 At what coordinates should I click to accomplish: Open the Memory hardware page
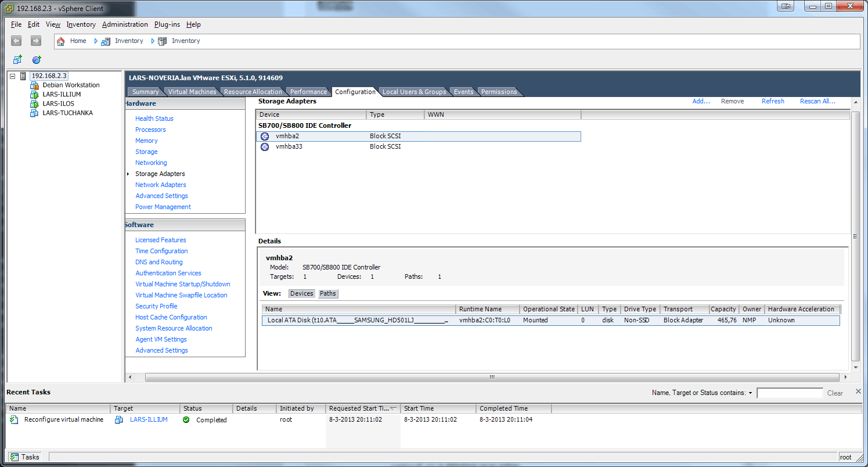coord(146,141)
